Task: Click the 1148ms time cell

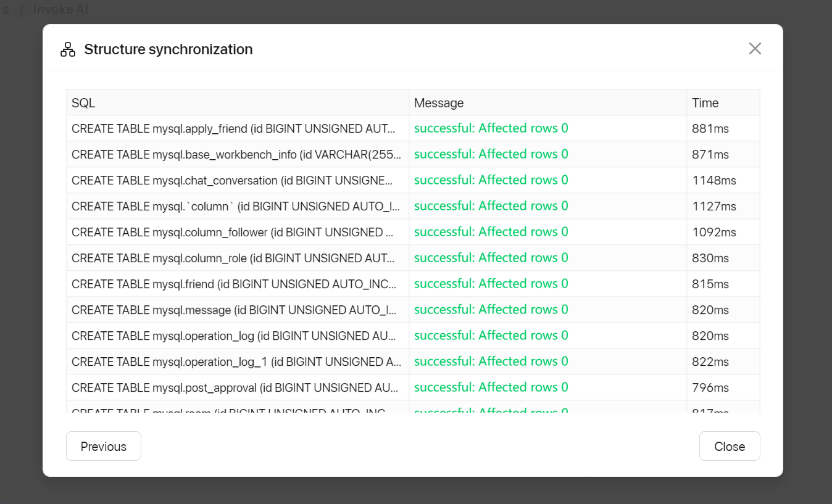Action: tap(723, 180)
